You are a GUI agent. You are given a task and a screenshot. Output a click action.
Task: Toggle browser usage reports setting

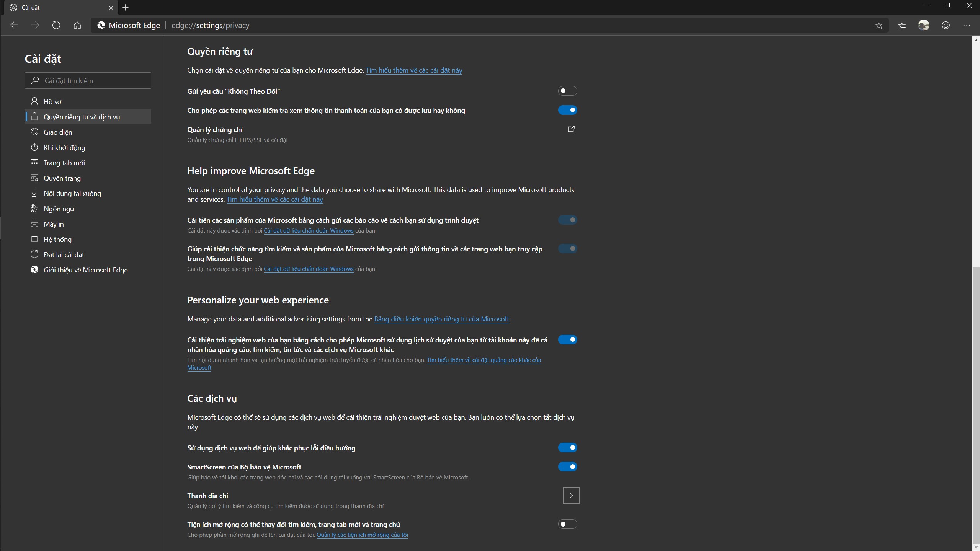[567, 220]
